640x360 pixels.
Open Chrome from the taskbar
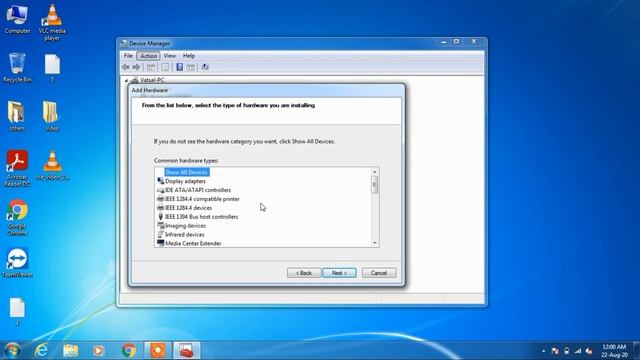[x=129, y=350]
